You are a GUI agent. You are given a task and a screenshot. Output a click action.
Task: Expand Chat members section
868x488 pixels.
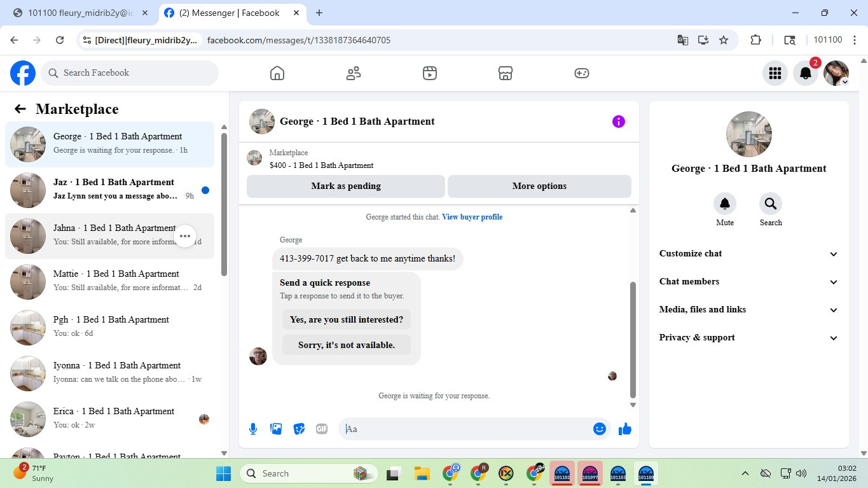[x=749, y=282]
